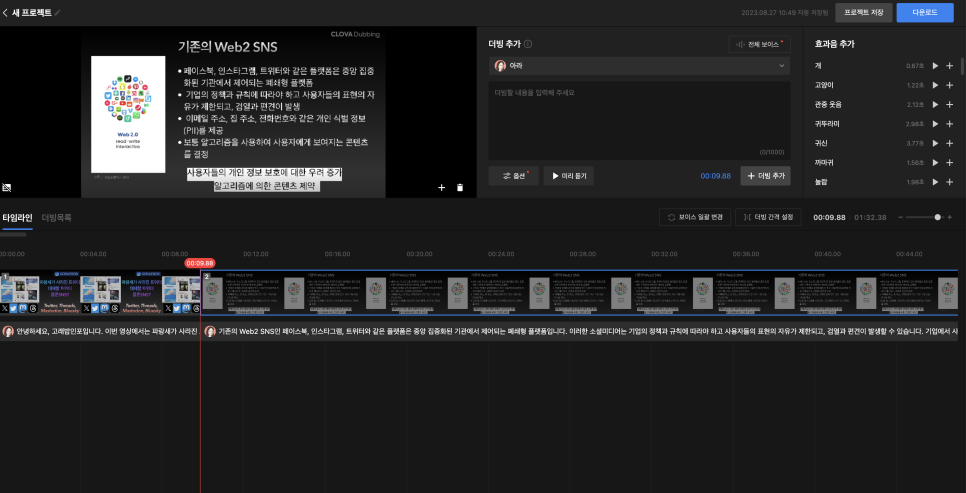The image size is (966, 493).
Task: Play the 귀뚜라미 sound effect
Action: click(935, 124)
